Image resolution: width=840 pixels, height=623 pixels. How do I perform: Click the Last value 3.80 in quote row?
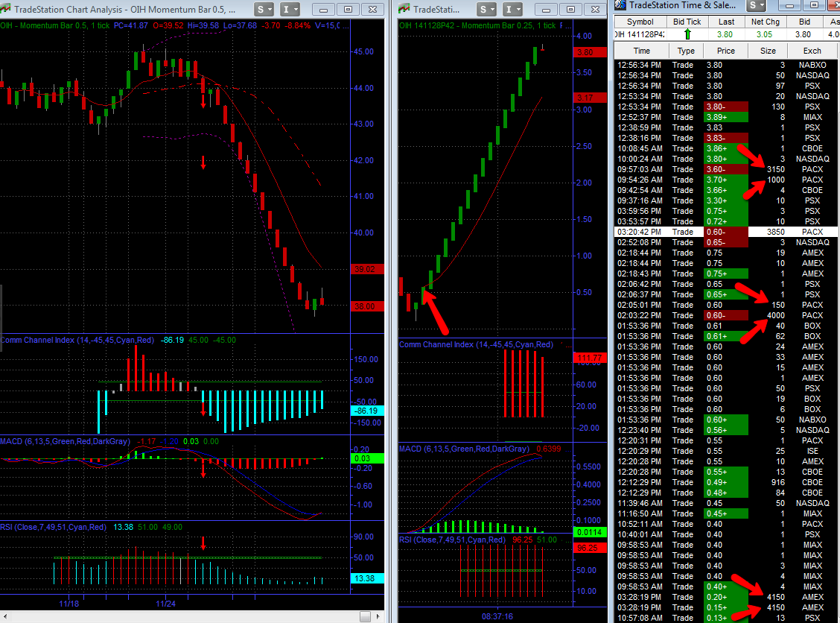pyautogui.click(x=725, y=34)
